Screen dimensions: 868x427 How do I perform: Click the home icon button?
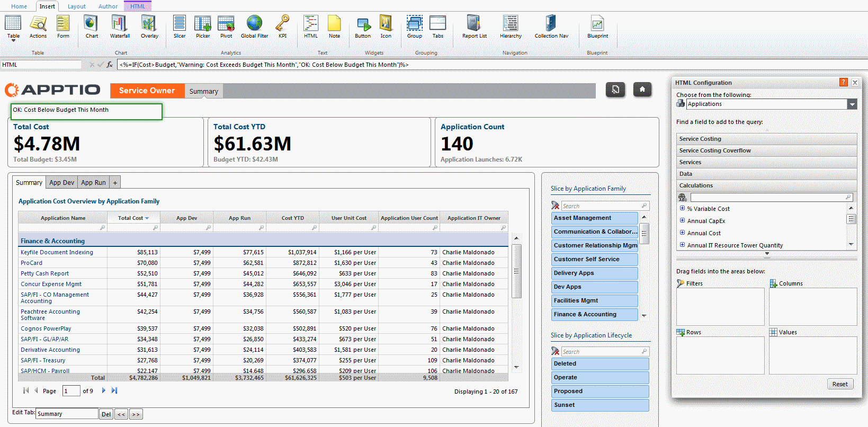tap(642, 90)
